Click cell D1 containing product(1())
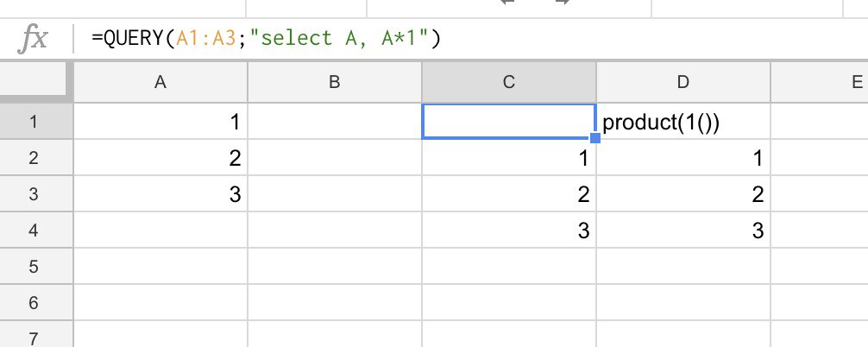The image size is (868, 347). pyautogui.click(x=682, y=123)
